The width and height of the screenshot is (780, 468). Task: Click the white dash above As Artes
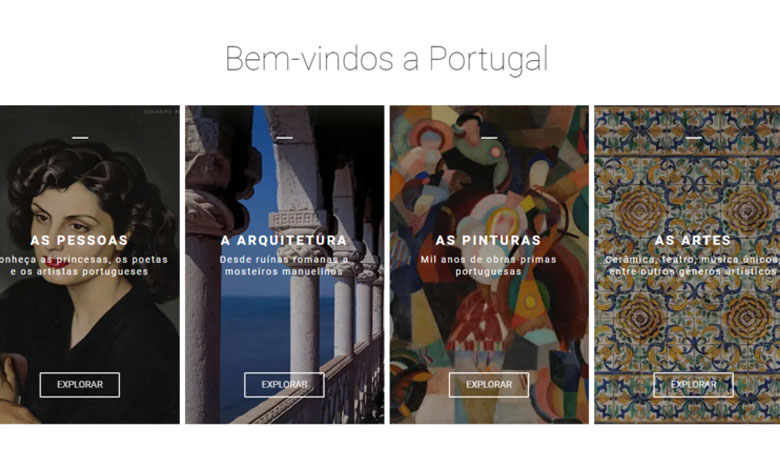[693, 138]
